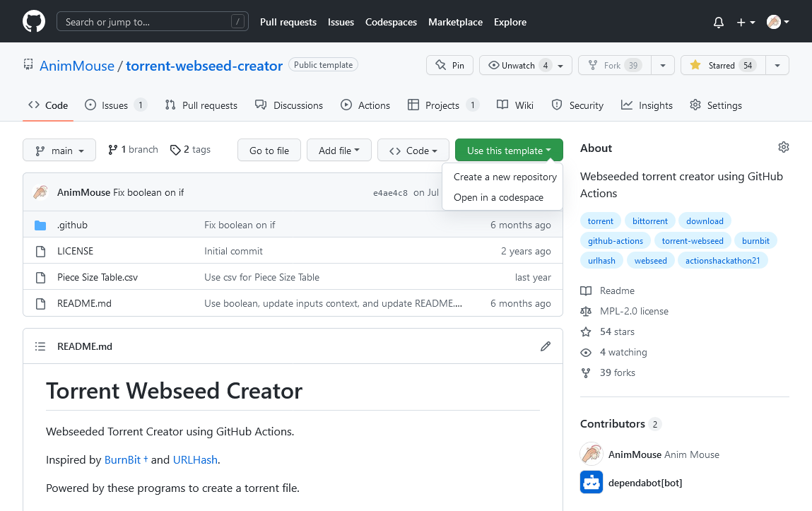The height and width of the screenshot is (511, 812).
Task: Select Open in a codespace
Action: (498, 197)
